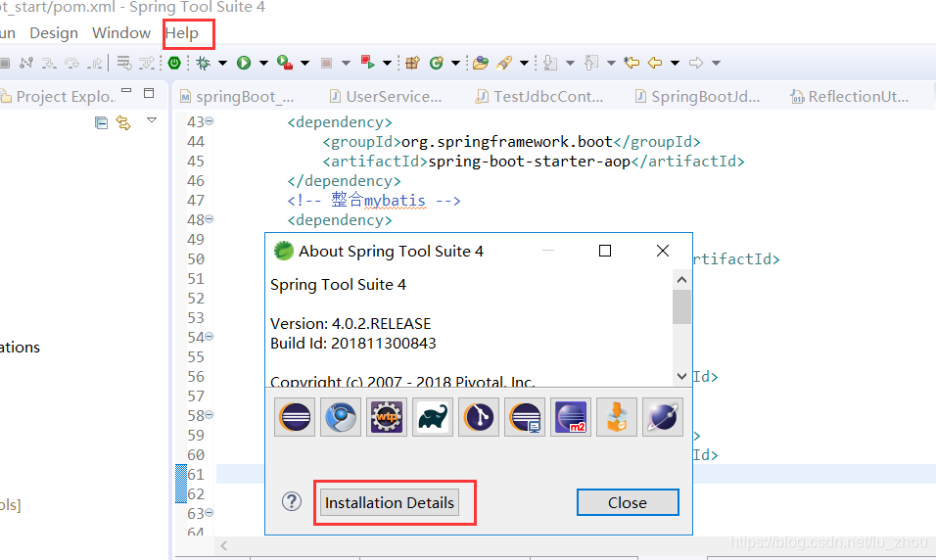The image size is (936, 560).
Task: Minimize the Project Explorer panel
Action: tap(126, 90)
